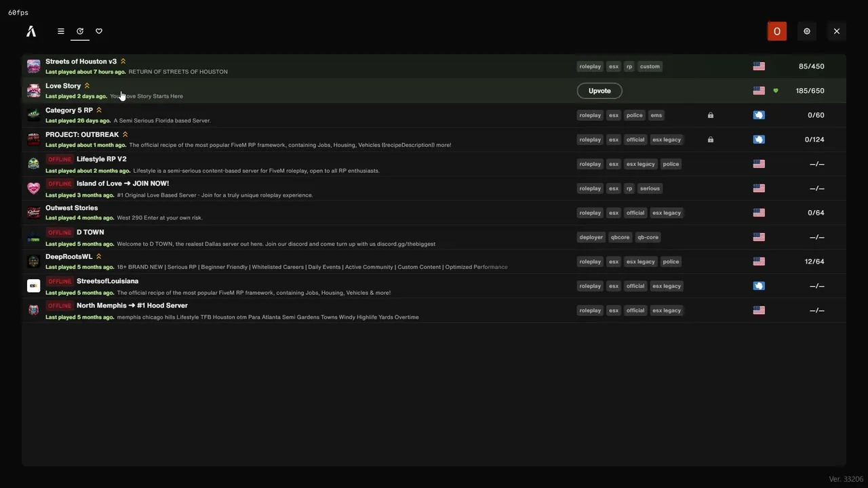Click the Category 5 RP server icon
This screenshot has height=488, width=868.
pyautogui.click(x=33, y=115)
